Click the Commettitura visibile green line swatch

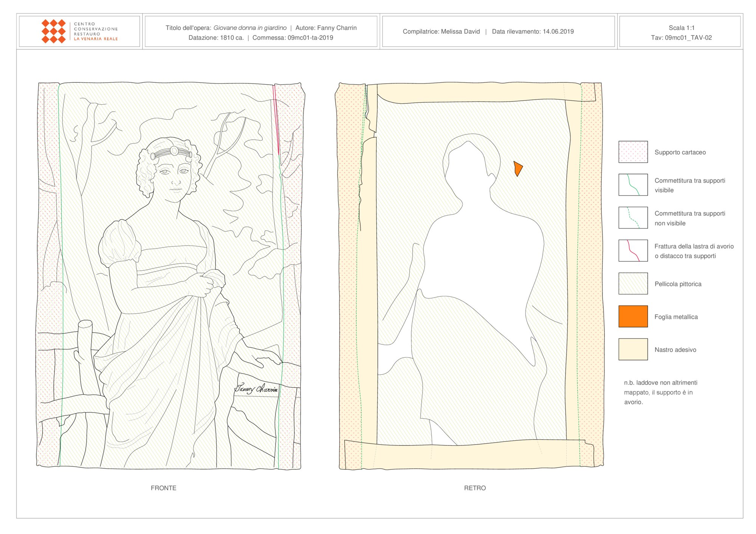[x=633, y=185]
